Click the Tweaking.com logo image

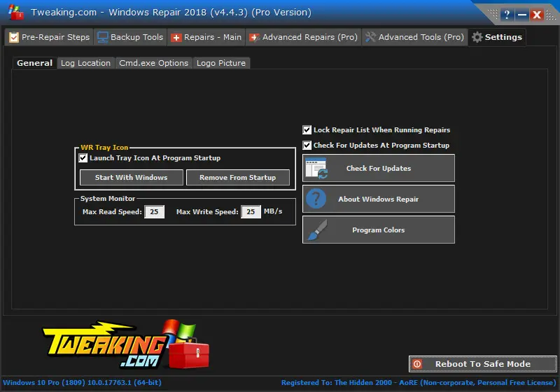126,344
